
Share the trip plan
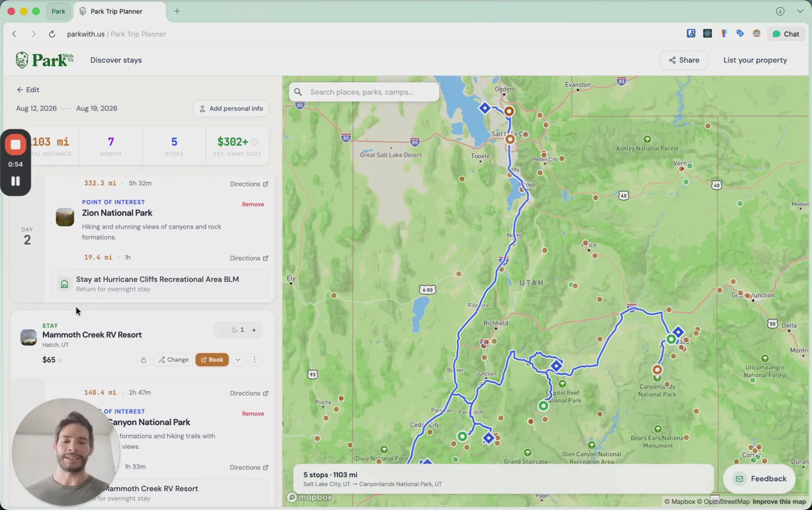pos(684,60)
